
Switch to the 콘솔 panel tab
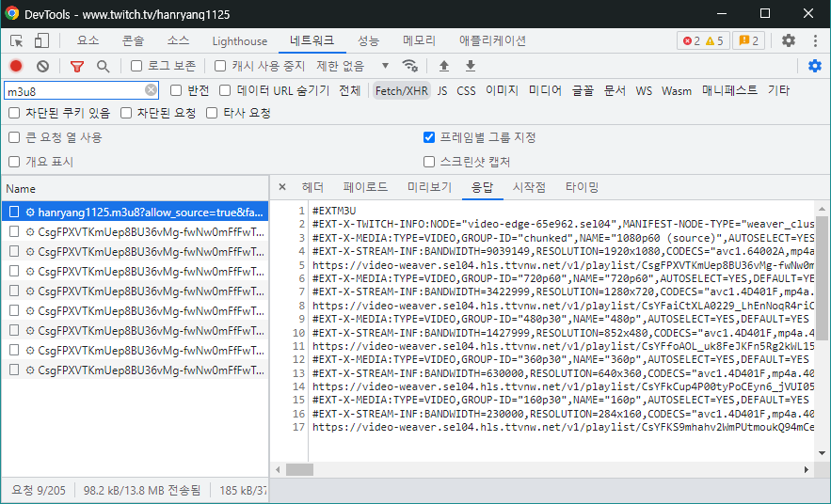pos(133,40)
